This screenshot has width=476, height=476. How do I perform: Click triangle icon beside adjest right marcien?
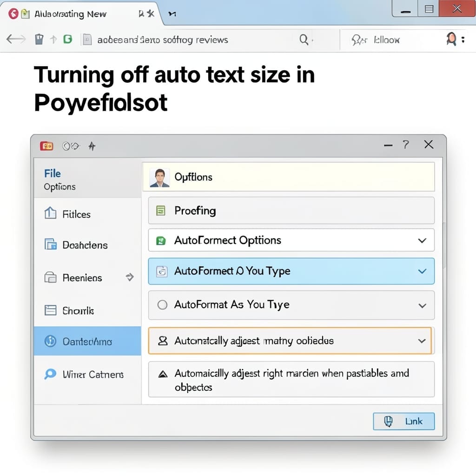point(163,374)
